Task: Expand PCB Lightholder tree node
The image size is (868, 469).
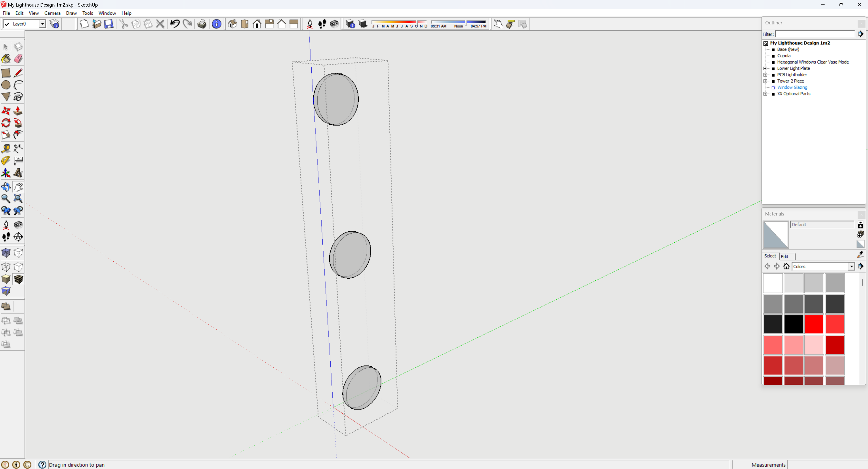Action: (x=765, y=75)
